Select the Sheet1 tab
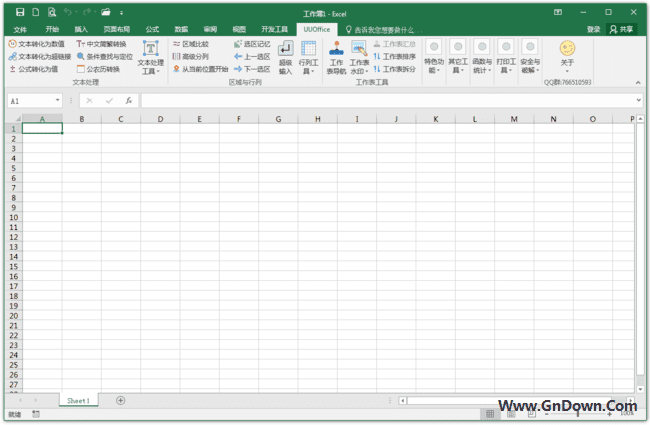650x425 pixels. click(78, 401)
